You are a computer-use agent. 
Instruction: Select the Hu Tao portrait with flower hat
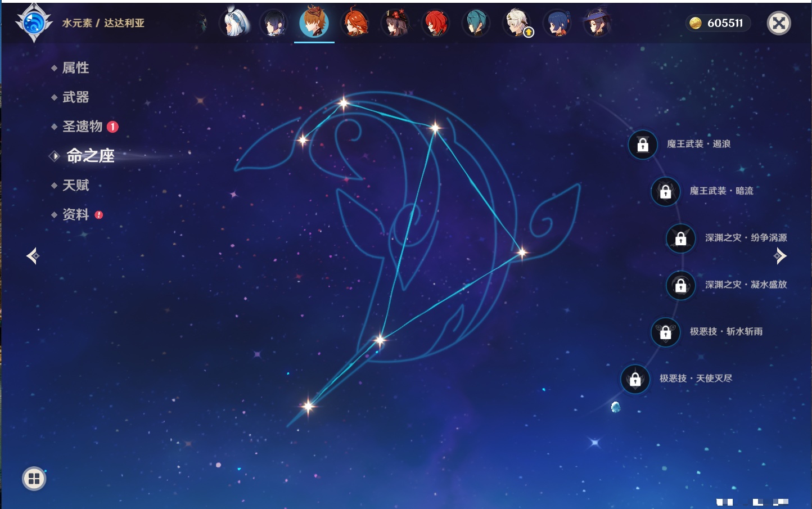395,23
